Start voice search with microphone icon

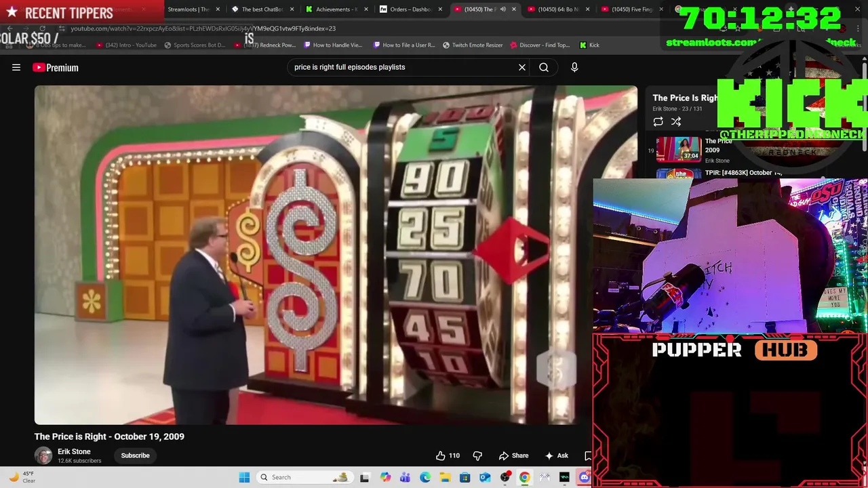tap(574, 67)
